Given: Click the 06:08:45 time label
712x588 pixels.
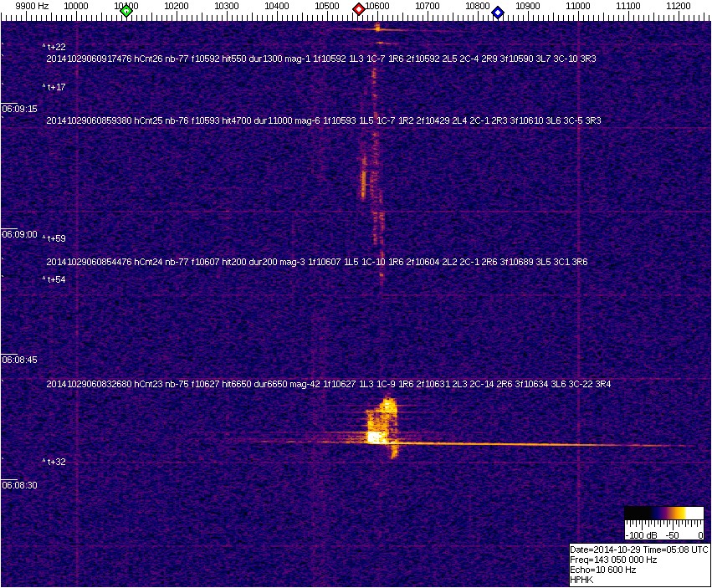Looking at the screenshot, I should 19,360.
